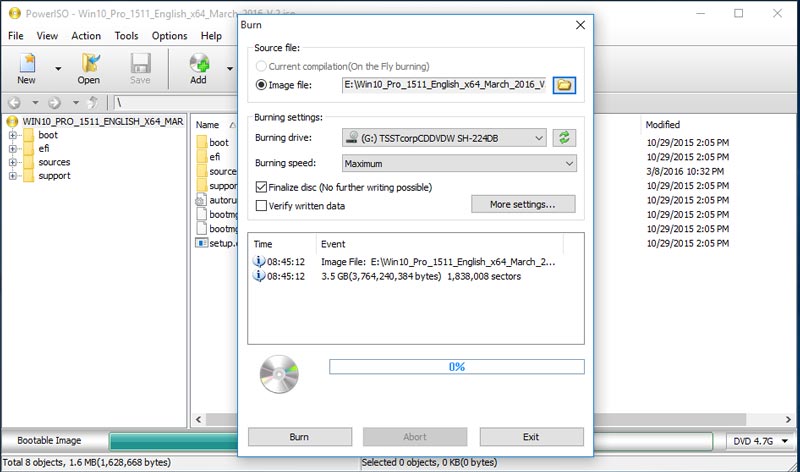Click the 3/8/2016 10:32 PM date
800x472 pixels.
click(x=685, y=171)
